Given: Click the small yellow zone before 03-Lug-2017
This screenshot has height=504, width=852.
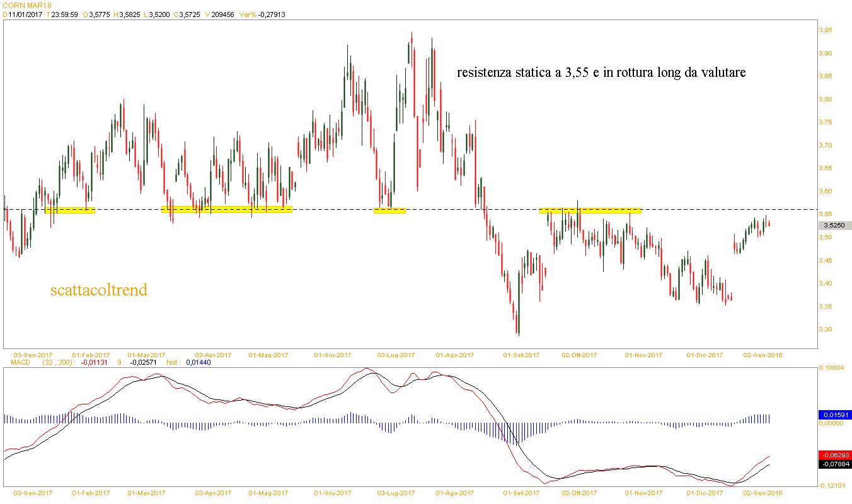Looking at the screenshot, I should (389, 210).
